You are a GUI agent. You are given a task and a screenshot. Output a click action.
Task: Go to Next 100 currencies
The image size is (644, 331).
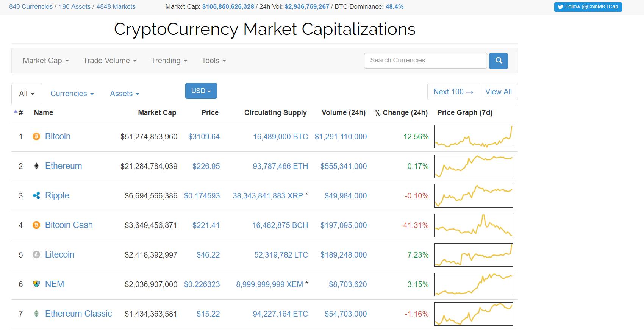click(x=453, y=92)
